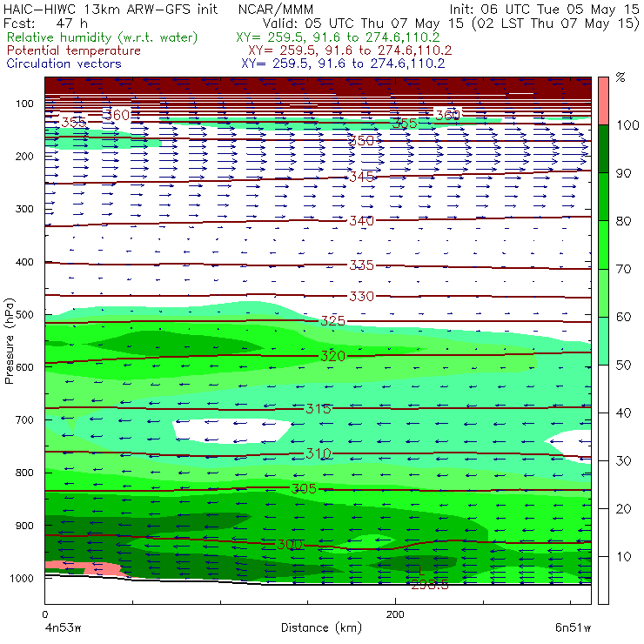This screenshot has width=644, height=644.
Task: Click the 305 potential temperature contour label
Action: click(304, 489)
